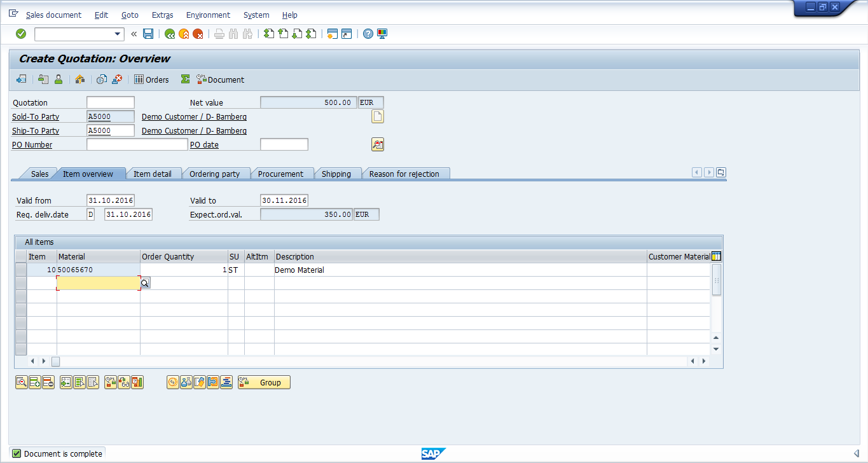868x463 pixels.
Task: Click the green Enter checkmark icon
Action: point(21,34)
